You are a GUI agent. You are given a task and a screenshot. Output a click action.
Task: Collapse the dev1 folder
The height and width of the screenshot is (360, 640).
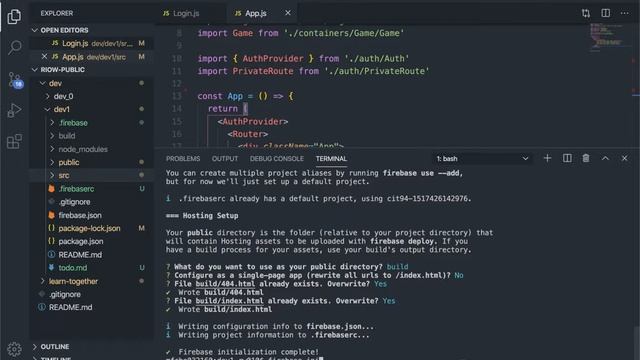(x=47, y=109)
